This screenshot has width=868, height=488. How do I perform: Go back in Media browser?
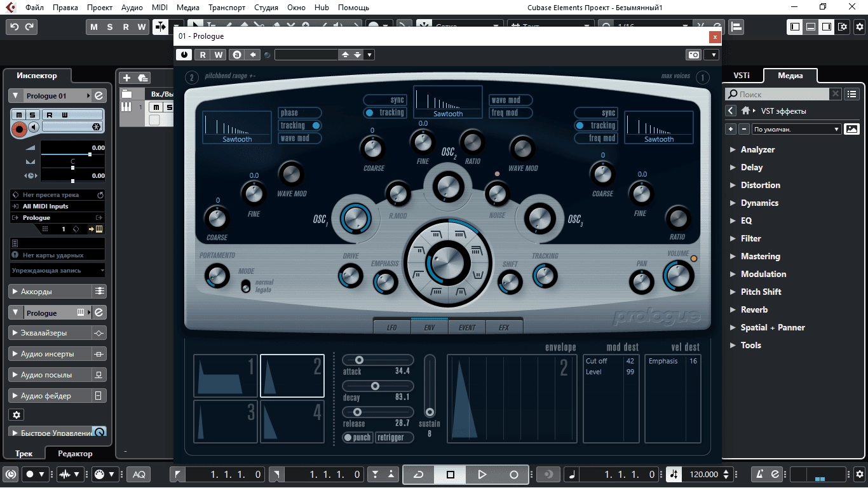tap(731, 111)
